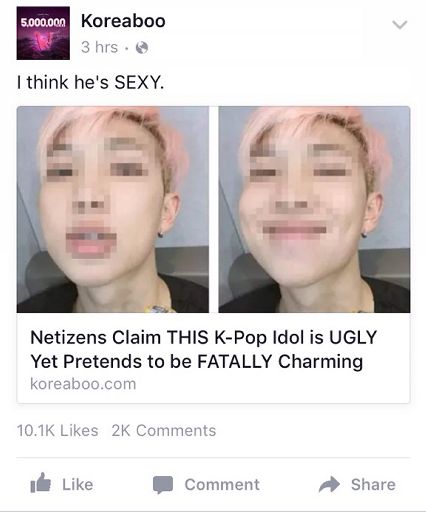Tap the Comment button label

222,484
